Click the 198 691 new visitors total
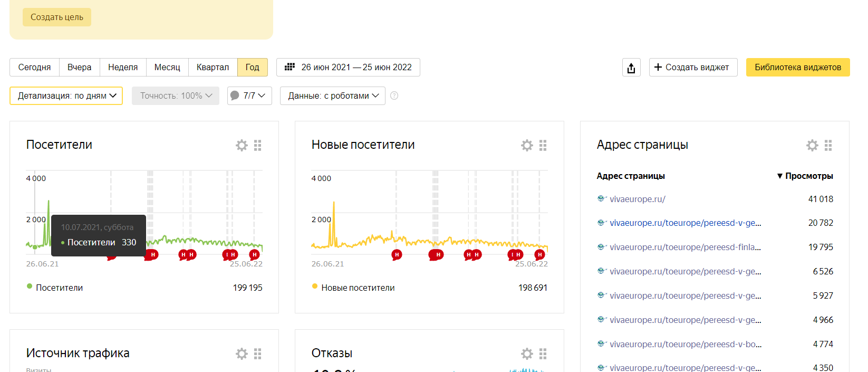Screen dimensions: 868x372 [533, 288]
